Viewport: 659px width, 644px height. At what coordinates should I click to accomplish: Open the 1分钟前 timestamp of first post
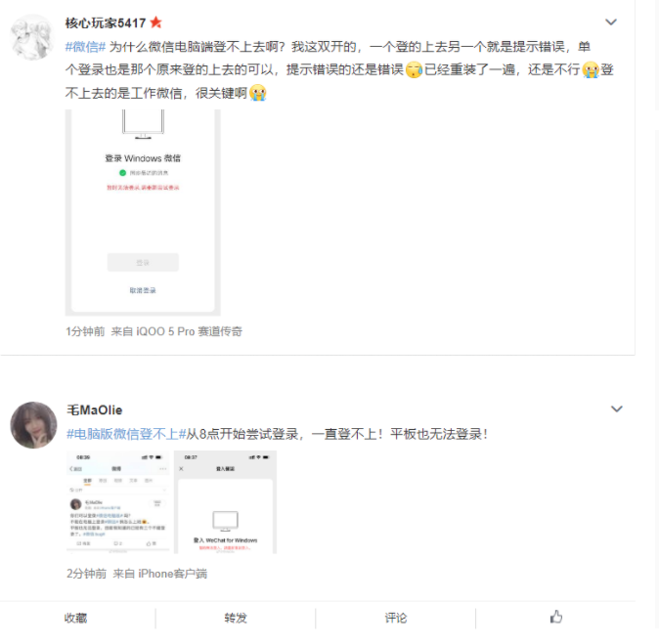click(x=85, y=331)
